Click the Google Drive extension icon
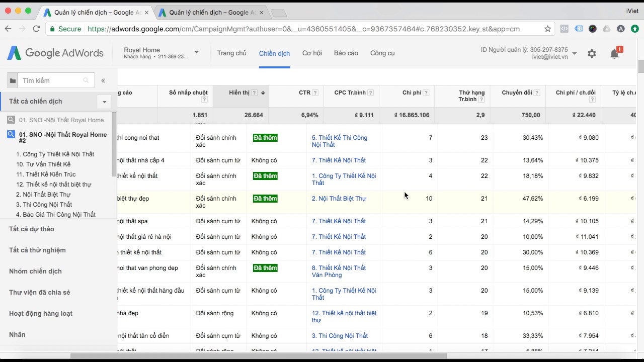The image size is (644, 362). 607,29
